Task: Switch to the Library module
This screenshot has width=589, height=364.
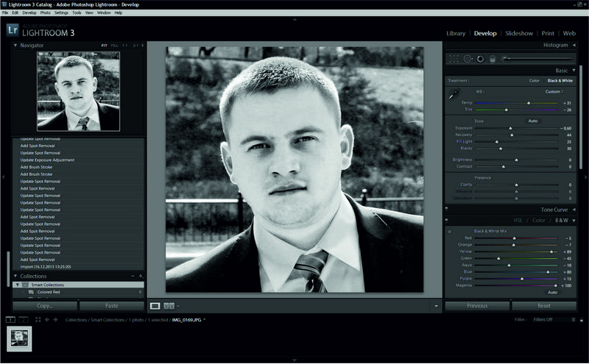Action: point(456,33)
